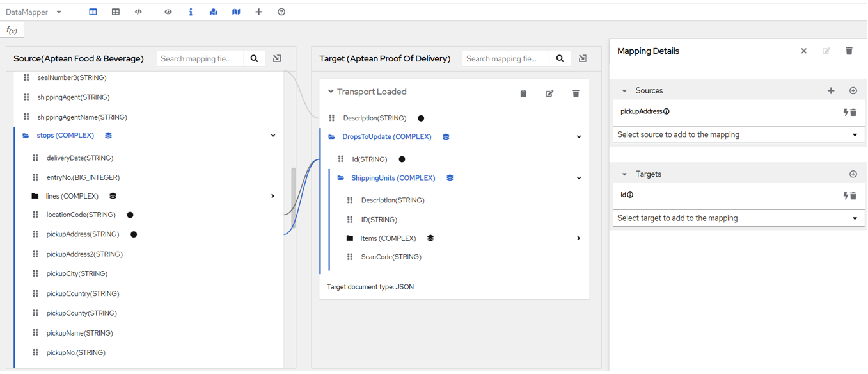868x374 pixels.
Task: Add a source with the plus button
Action: (831, 91)
